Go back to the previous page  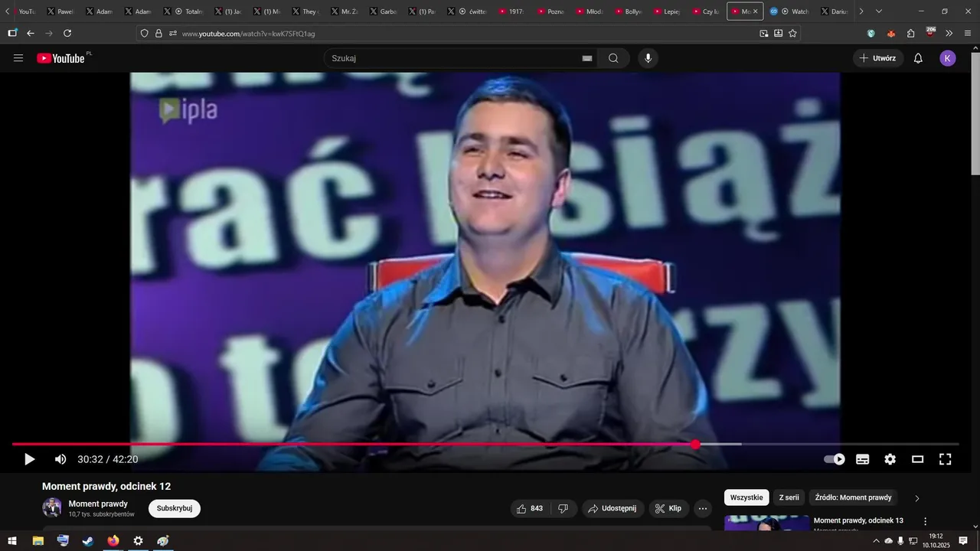(x=31, y=33)
